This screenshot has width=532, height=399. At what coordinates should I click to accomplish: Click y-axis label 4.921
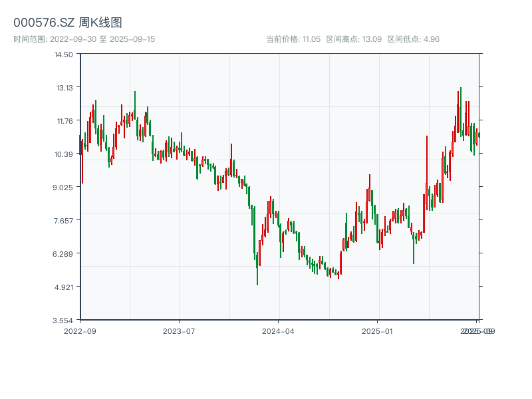[x=64, y=287]
